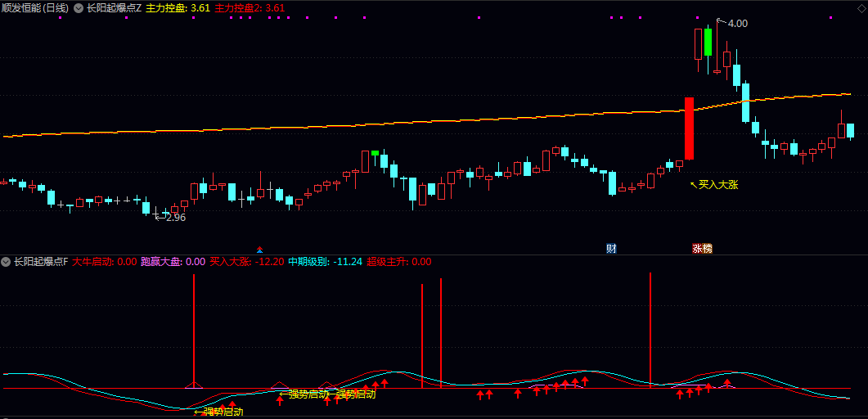Click the 超级主升: 0.00 readout
868x419 pixels.
pyautogui.click(x=398, y=262)
